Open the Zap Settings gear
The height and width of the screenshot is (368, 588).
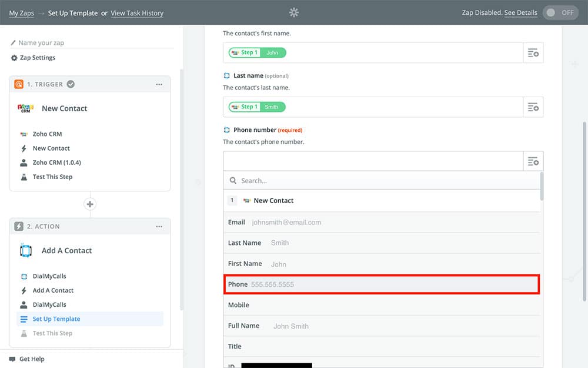click(14, 58)
